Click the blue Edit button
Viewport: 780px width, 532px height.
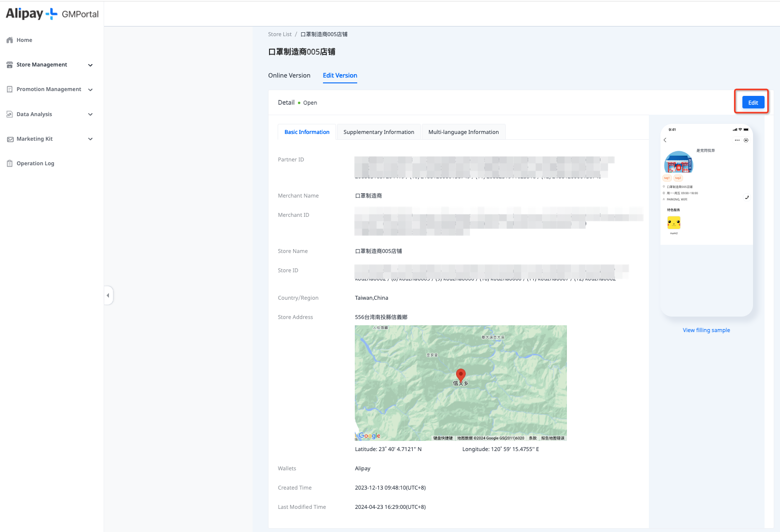click(753, 103)
